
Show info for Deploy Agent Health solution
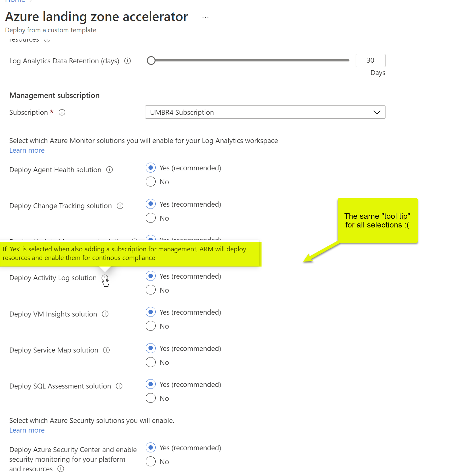[x=109, y=170]
